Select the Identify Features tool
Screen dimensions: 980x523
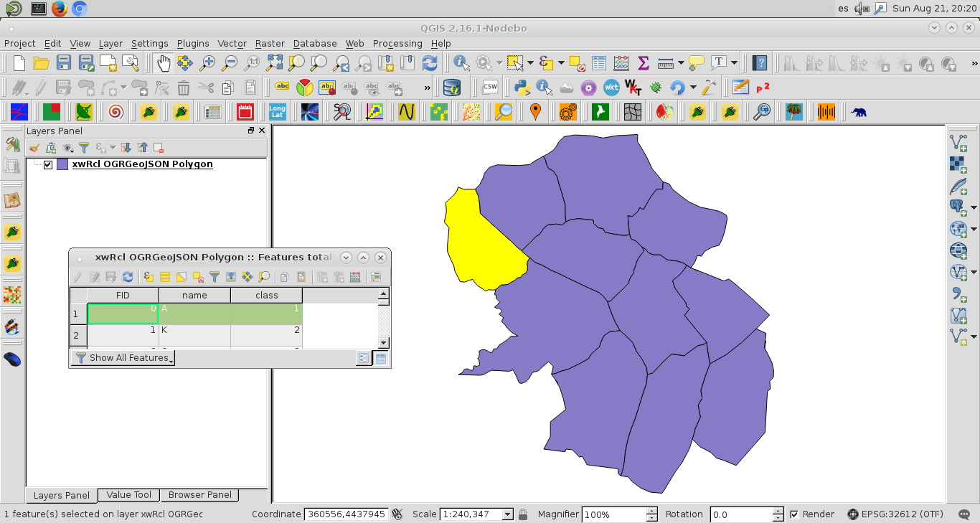pos(461,63)
